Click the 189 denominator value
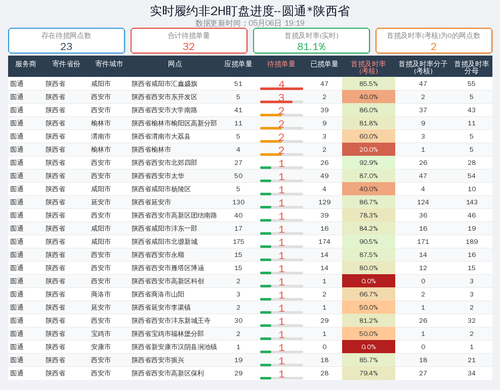Viewport: 500px width, 390px height. [x=472, y=242]
